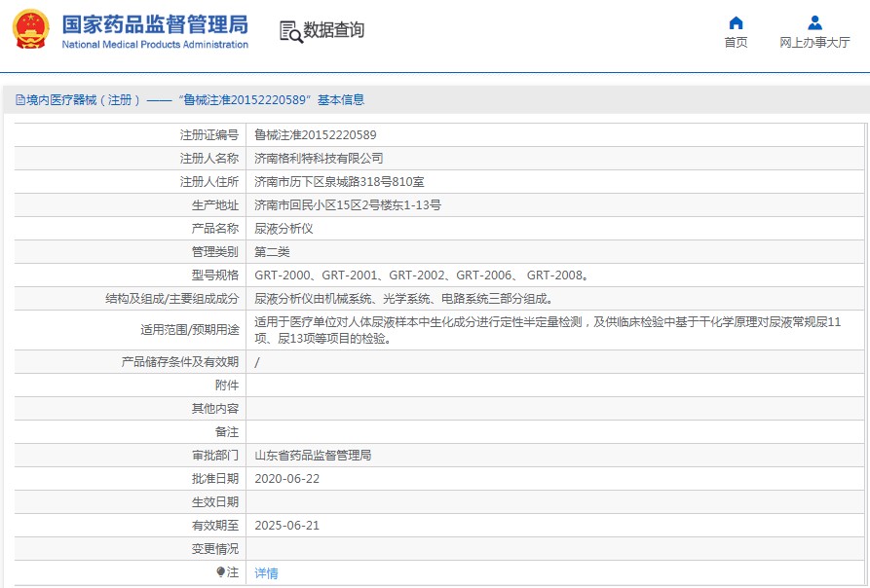870x588 pixels.
Task: Click the 备注 label
Action: coord(227,431)
